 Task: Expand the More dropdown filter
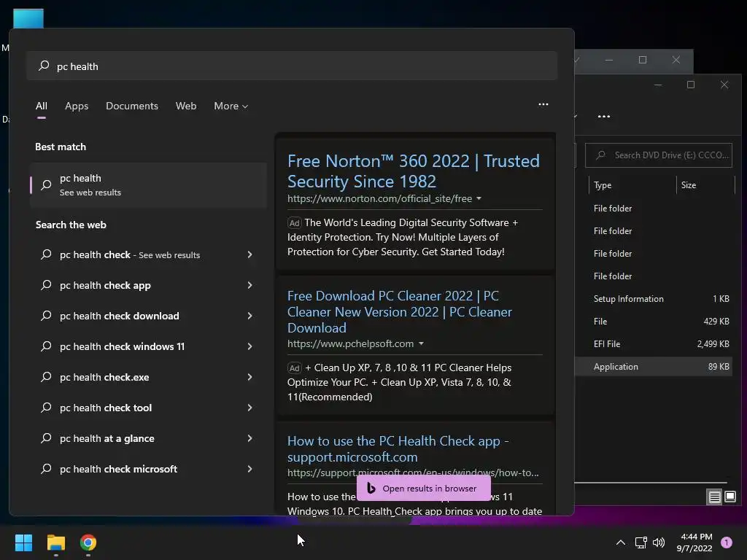pyautogui.click(x=231, y=106)
